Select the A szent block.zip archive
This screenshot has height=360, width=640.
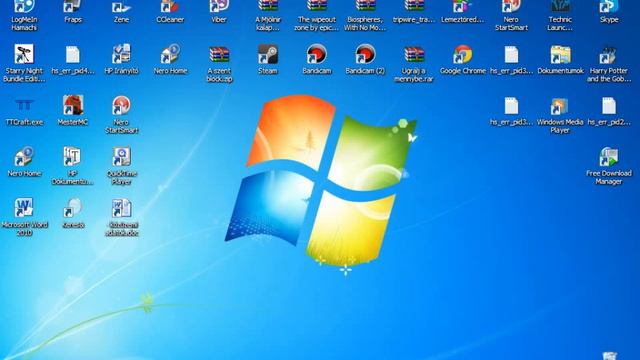219,63
